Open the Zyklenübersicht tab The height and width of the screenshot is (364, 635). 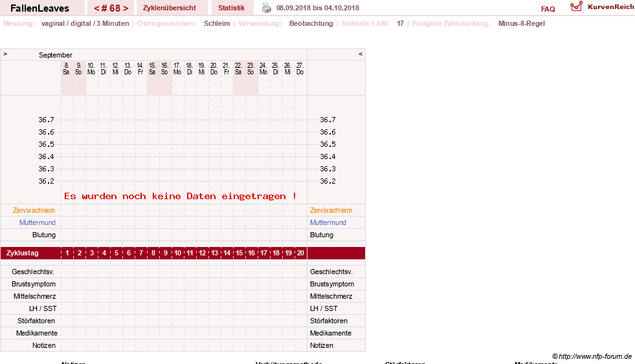[x=170, y=8]
